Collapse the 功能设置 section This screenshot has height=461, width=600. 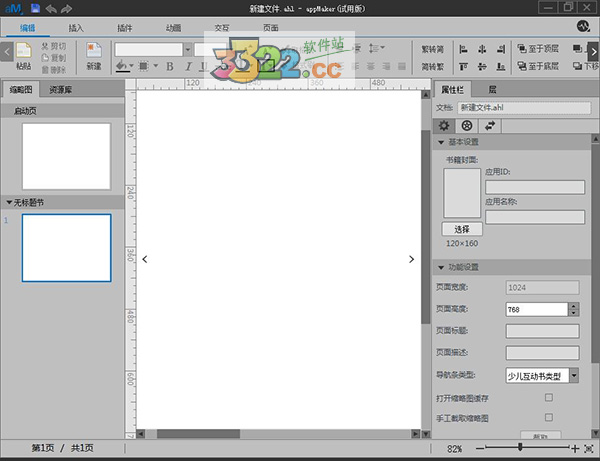click(441, 267)
